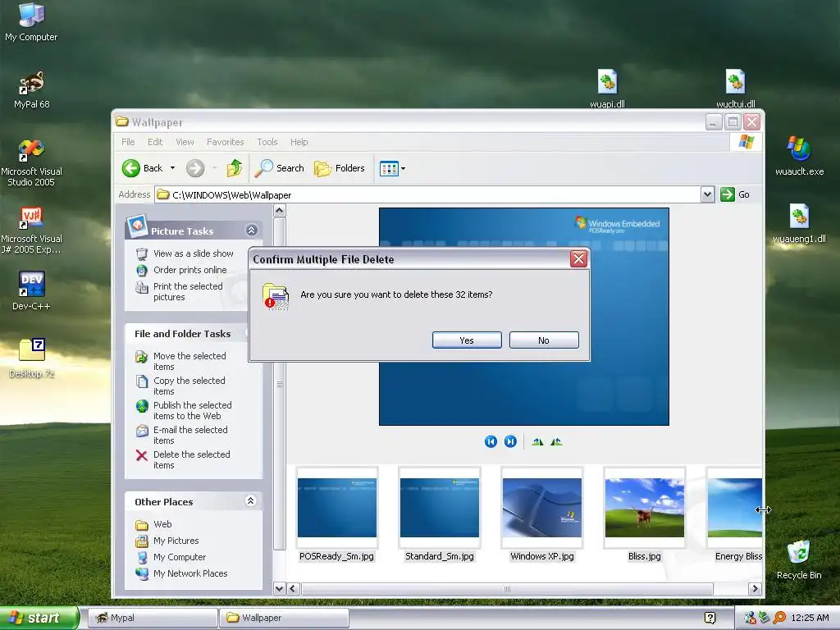
Task: Switch to Mypal taskbar button
Action: 152,618
